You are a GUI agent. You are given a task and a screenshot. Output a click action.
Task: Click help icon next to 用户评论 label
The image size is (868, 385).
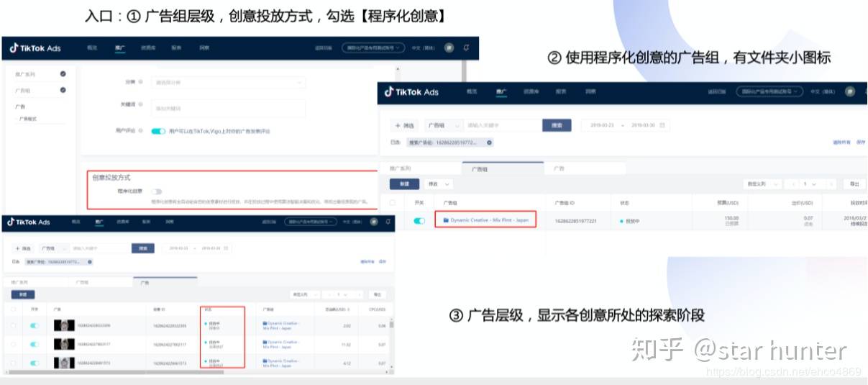pos(140,131)
